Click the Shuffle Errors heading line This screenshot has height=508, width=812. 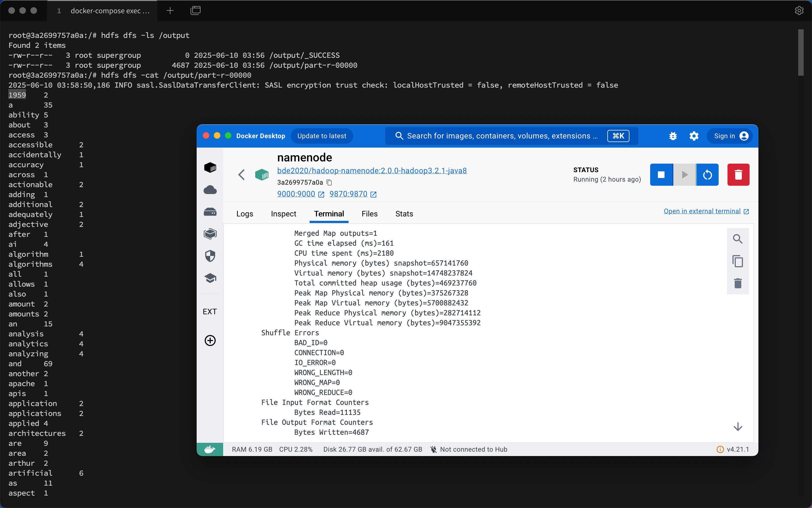coord(290,332)
